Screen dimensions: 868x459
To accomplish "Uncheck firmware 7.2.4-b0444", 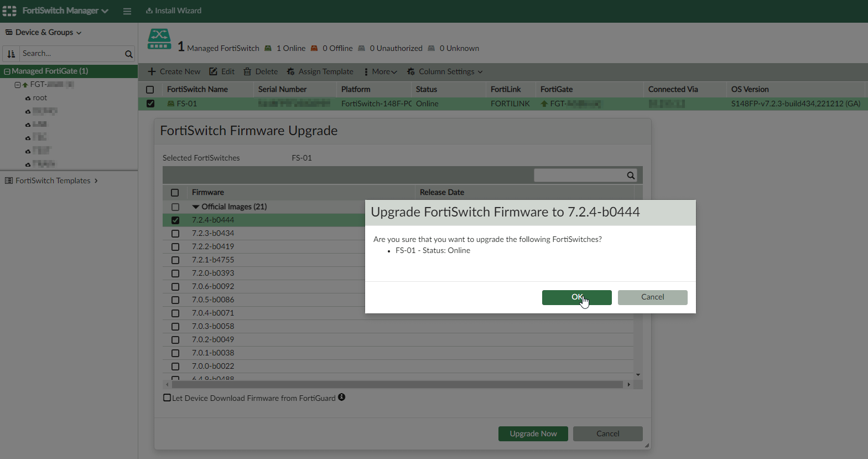I will pos(175,220).
